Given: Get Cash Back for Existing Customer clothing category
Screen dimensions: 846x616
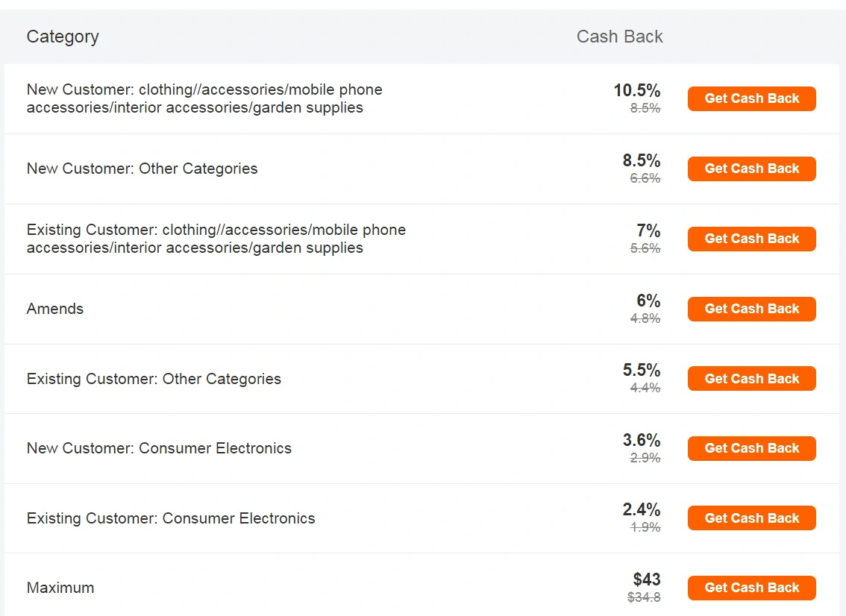Looking at the screenshot, I should pos(751,239).
